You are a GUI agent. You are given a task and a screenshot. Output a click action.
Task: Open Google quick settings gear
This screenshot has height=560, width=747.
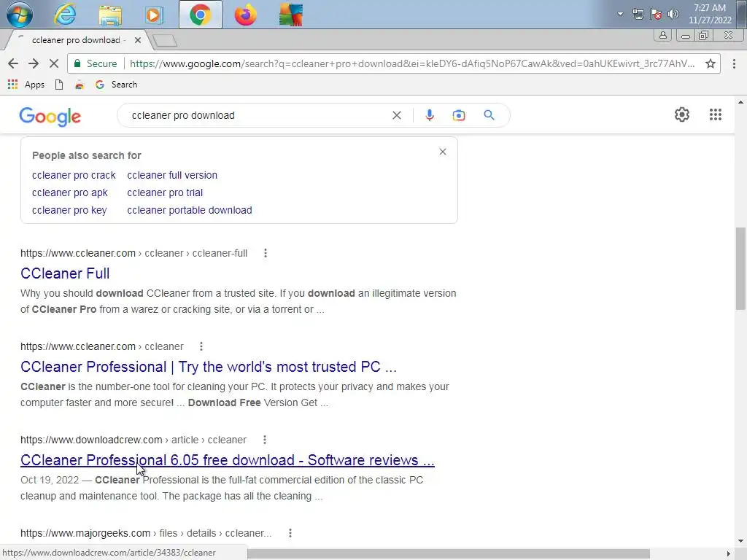(682, 114)
